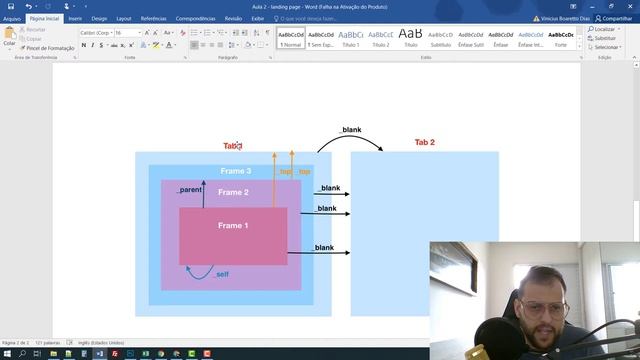The height and width of the screenshot is (360, 640).
Task: Decrease paragraph indent
Action: point(236,33)
